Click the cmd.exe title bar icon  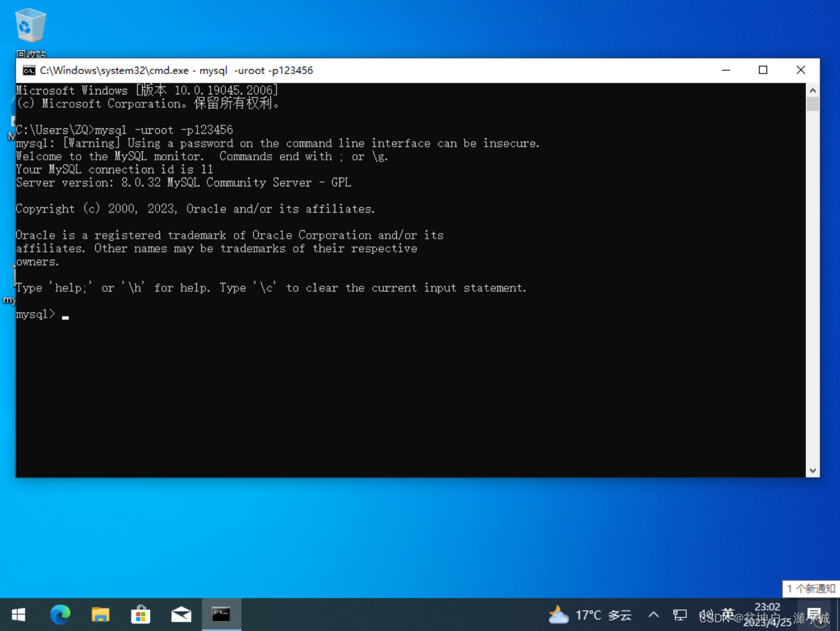coord(28,70)
